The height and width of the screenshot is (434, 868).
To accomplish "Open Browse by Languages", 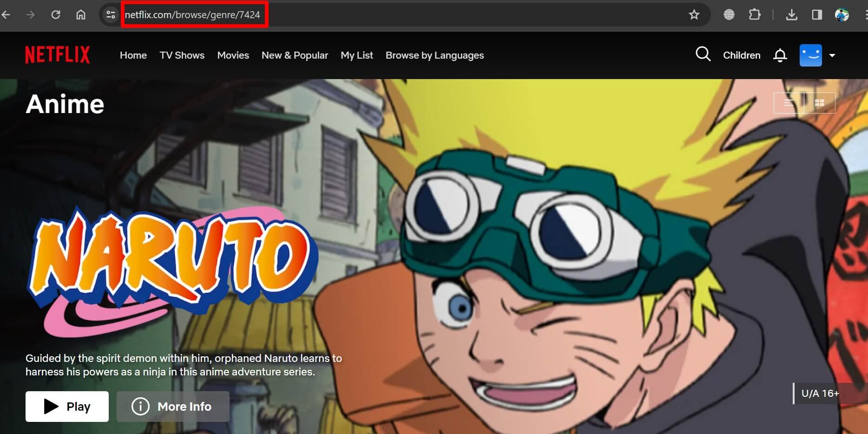I will 435,55.
